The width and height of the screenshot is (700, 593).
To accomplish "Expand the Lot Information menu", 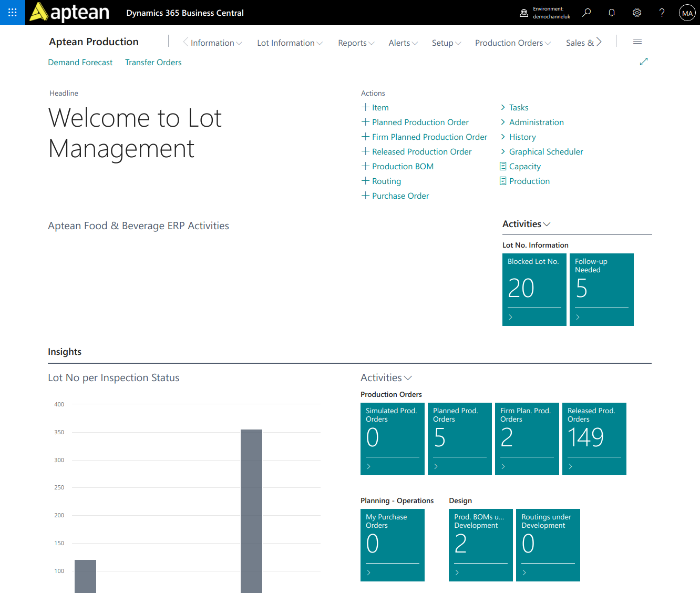I will pyautogui.click(x=290, y=43).
